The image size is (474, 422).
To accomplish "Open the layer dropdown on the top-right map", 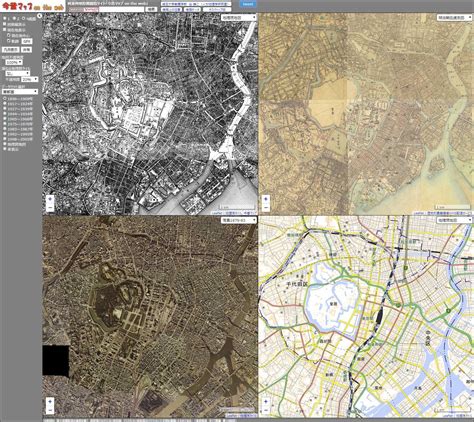I will (x=454, y=17).
